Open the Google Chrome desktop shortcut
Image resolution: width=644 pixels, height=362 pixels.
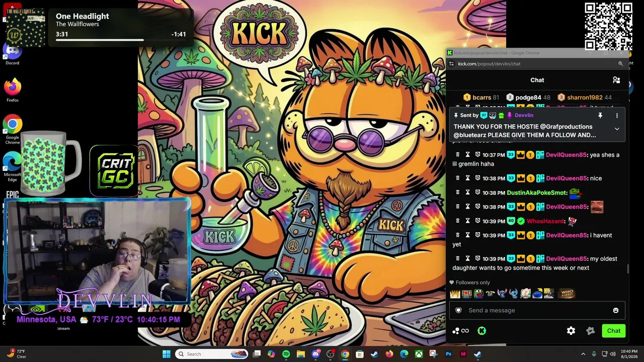tap(13, 130)
